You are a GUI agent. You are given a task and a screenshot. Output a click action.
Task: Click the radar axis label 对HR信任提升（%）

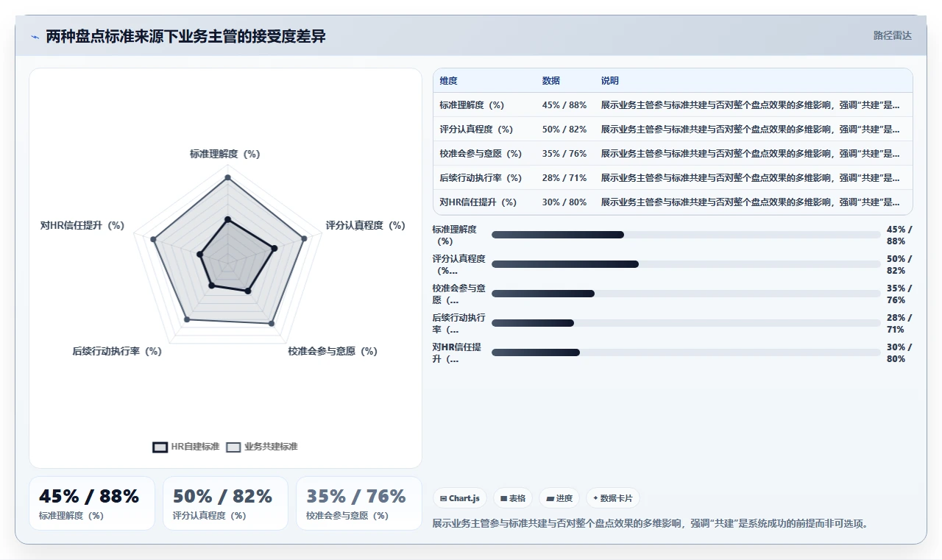click(x=82, y=226)
